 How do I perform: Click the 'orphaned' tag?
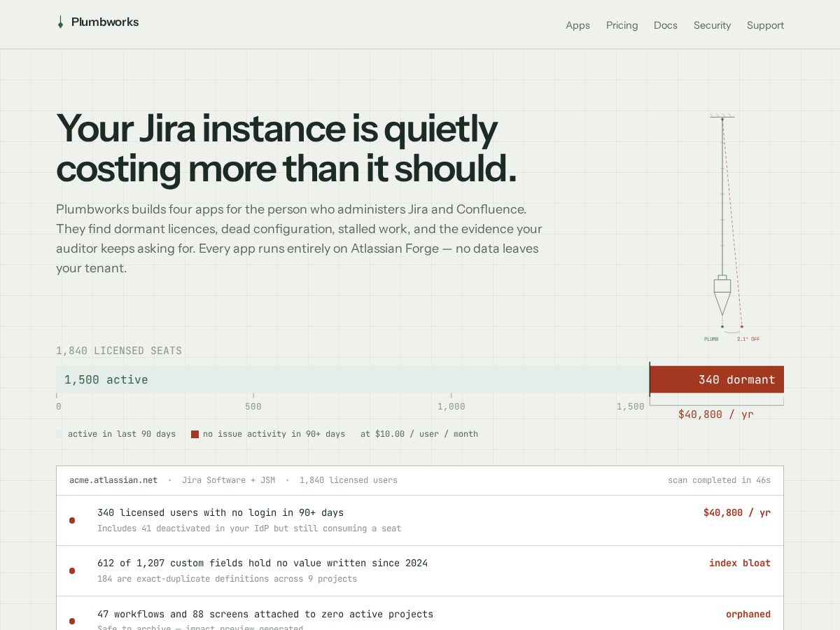(x=748, y=614)
